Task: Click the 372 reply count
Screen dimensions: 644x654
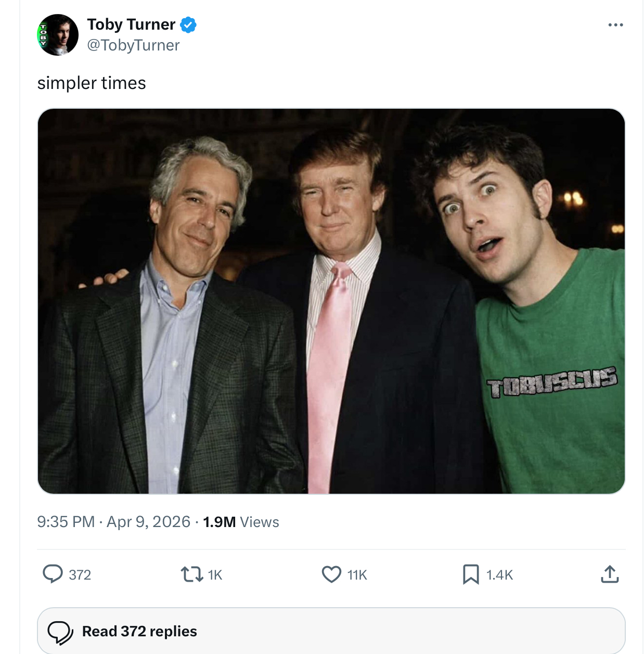Action: pos(80,575)
